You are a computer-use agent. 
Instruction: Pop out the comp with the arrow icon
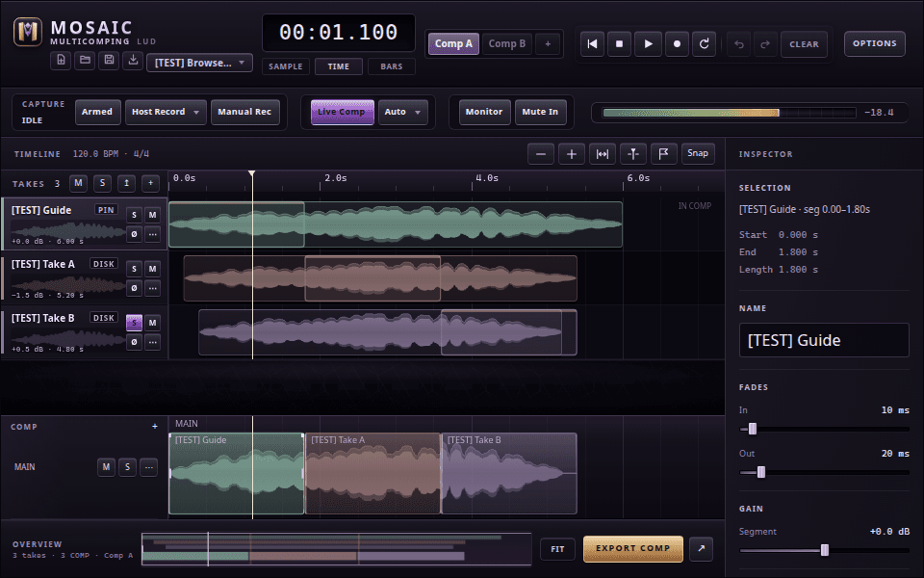point(702,548)
